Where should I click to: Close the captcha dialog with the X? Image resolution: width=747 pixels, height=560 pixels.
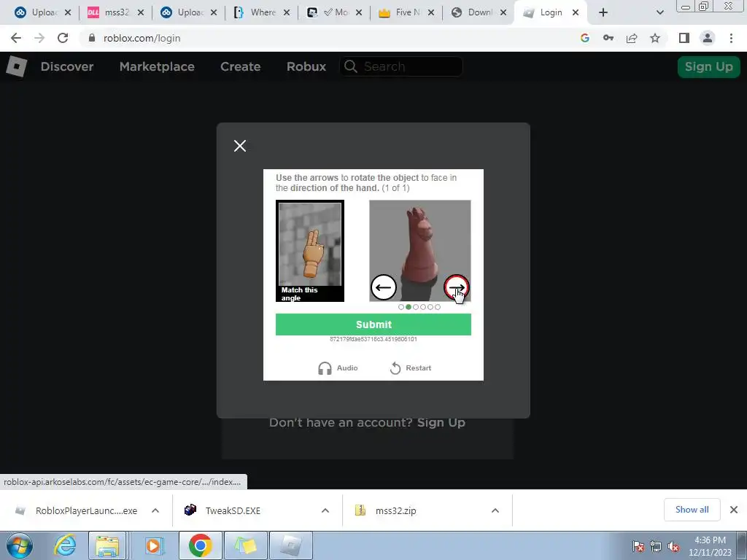pyautogui.click(x=240, y=146)
